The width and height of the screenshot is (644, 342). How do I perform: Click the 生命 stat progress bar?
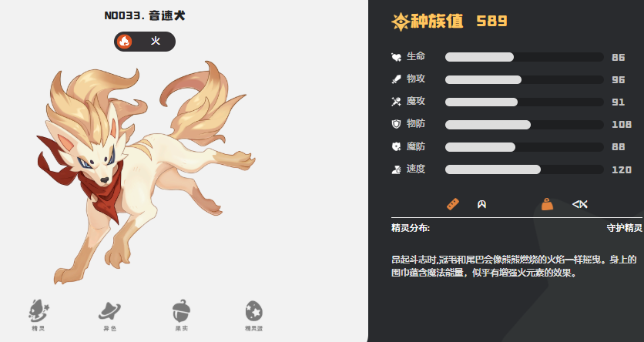(x=524, y=57)
